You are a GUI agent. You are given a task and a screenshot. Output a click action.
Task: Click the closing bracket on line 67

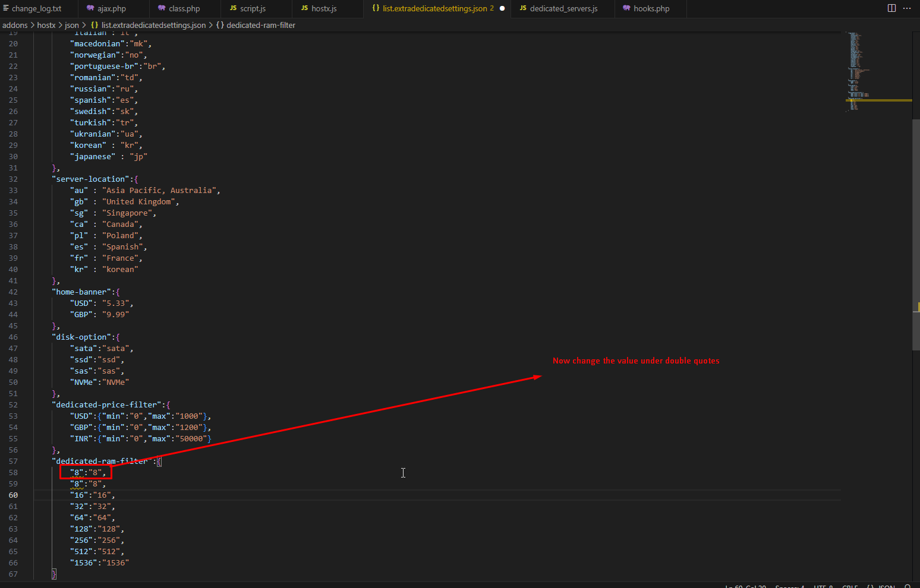(54, 574)
